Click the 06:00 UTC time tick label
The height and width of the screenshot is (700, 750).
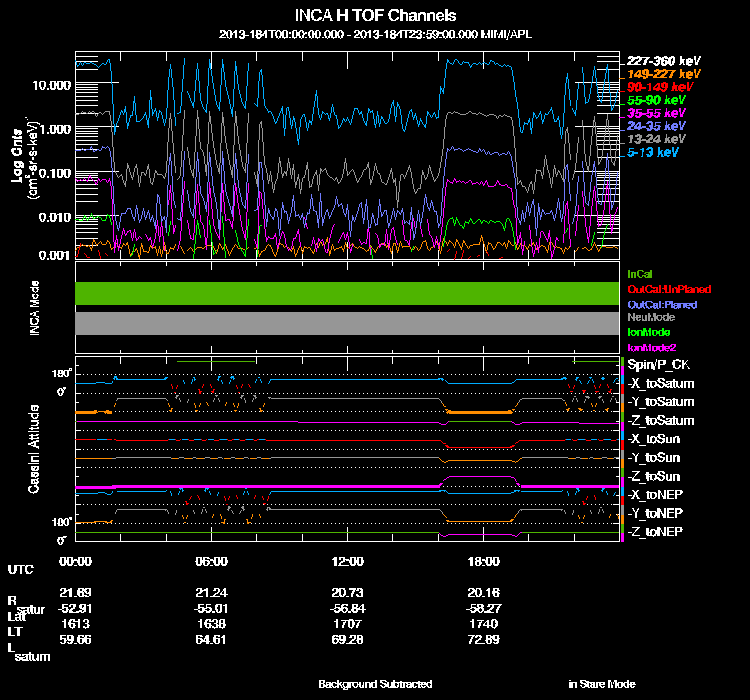[x=212, y=561]
